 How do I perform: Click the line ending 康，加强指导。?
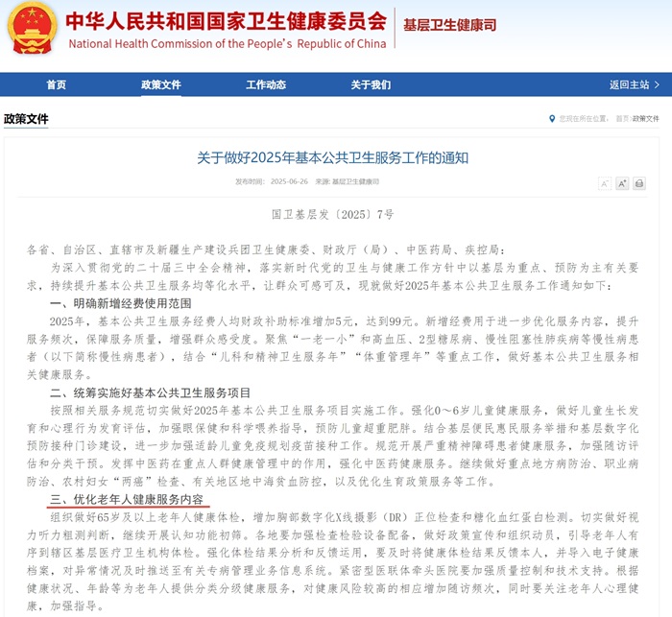coord(65,605)
